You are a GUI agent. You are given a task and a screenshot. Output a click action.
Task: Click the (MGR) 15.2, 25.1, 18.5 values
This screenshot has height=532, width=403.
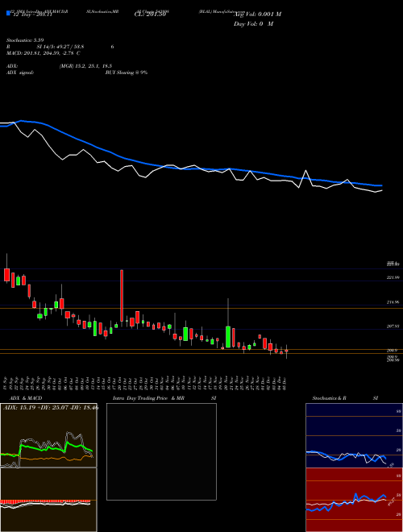pos(85,66)
